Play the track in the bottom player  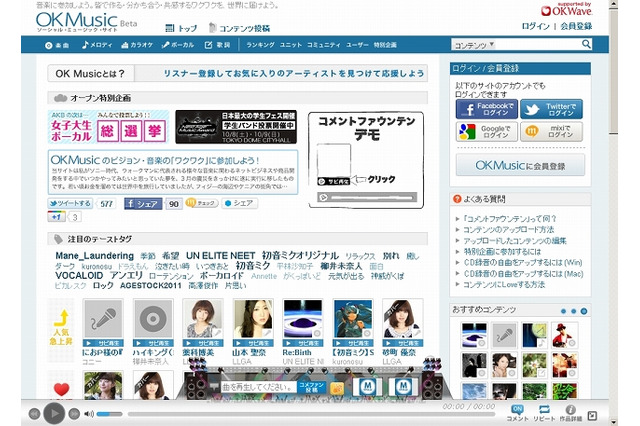pos(54,413)
